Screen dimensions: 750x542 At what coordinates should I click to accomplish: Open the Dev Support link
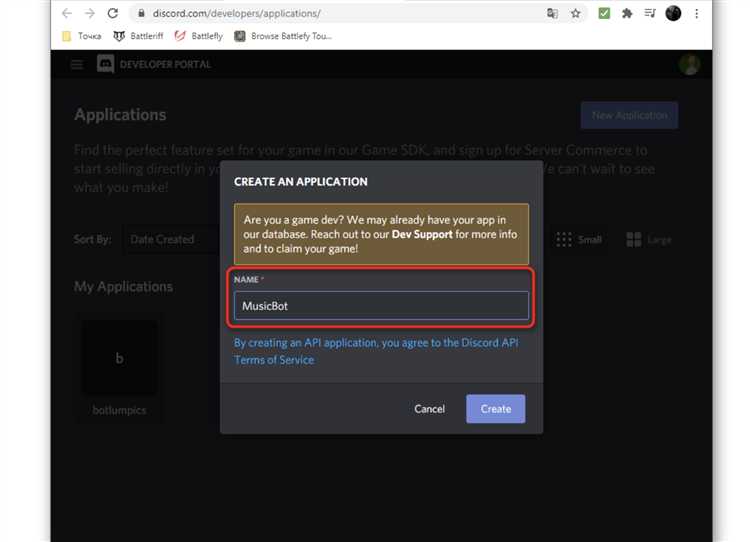click(422, 234)
